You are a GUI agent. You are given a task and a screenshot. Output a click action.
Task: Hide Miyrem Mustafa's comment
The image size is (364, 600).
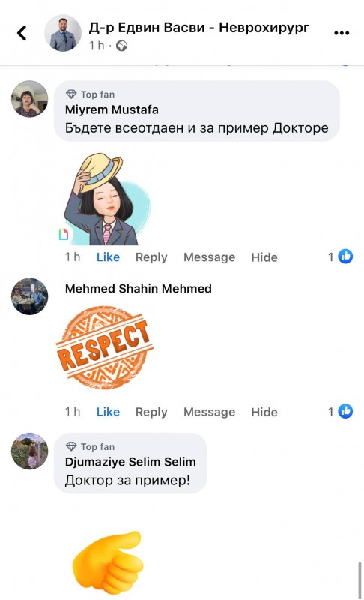264,257
